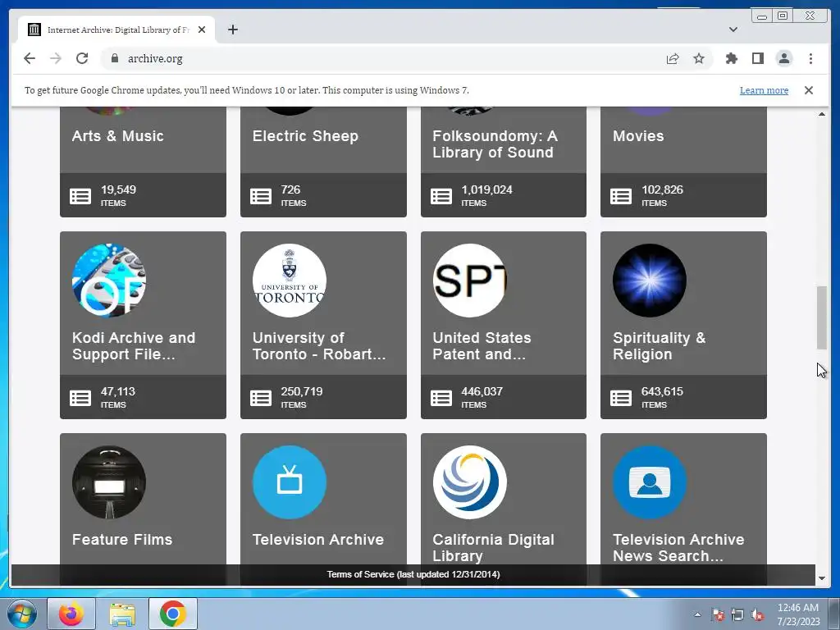Image resolution: width=840 pixels, height=630 pixels.
Task: Open the Chrome profile avatar icon
Action: pyautogui.click(x=784, y=58)
